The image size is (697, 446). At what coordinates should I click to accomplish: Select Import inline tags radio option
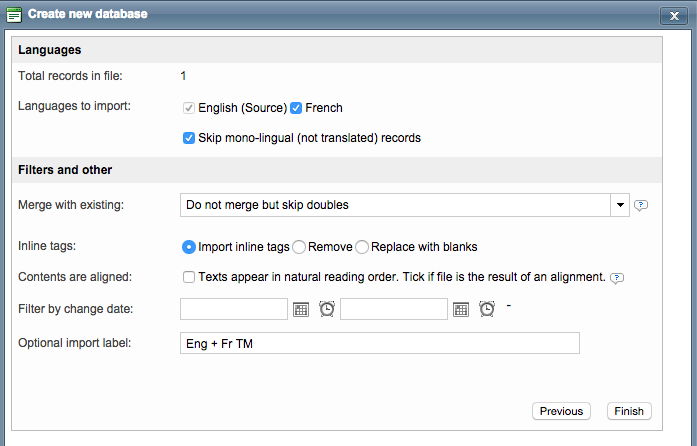pyautogui.click(x=189, y=247)
